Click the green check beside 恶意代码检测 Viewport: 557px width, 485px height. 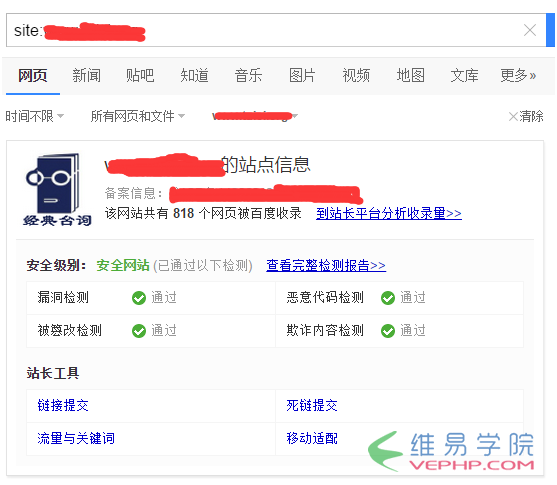(388, 298)
